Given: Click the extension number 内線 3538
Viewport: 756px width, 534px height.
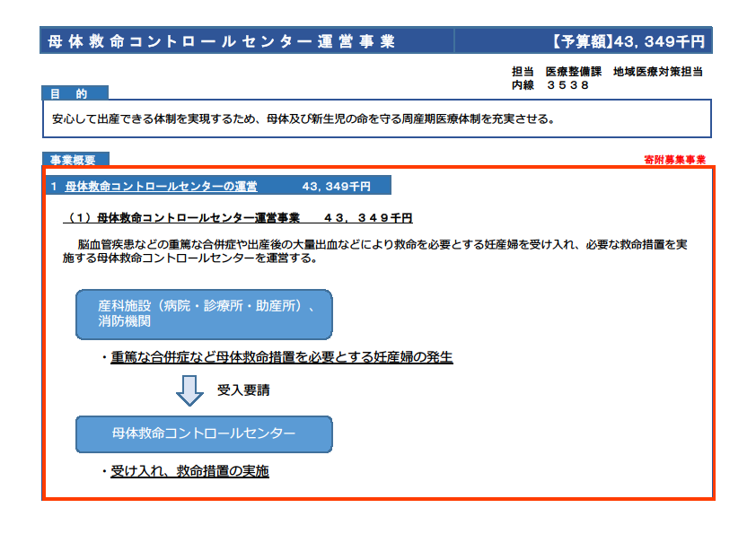Looking at the screenshot, I should 550,85.
